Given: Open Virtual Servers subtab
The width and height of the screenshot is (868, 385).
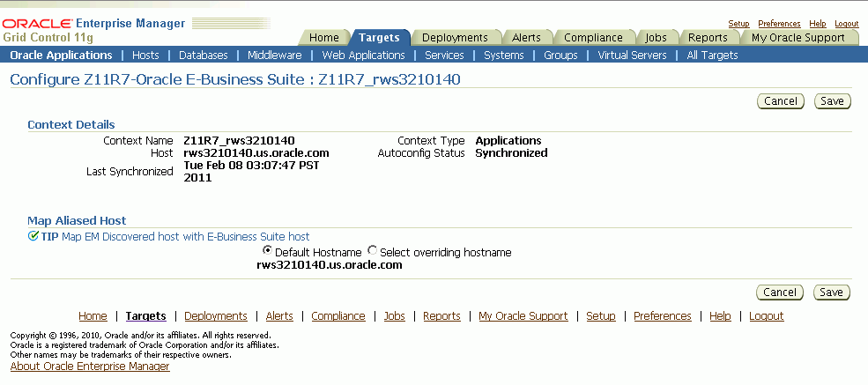Looking at the screenshot, I should [x=632, y=56].
